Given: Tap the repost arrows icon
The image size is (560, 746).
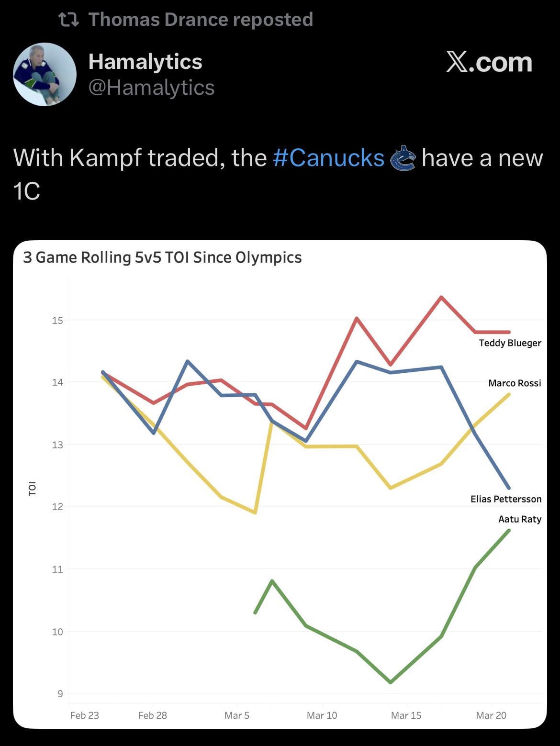Looking at the screenshot, I should coord(68,20).
